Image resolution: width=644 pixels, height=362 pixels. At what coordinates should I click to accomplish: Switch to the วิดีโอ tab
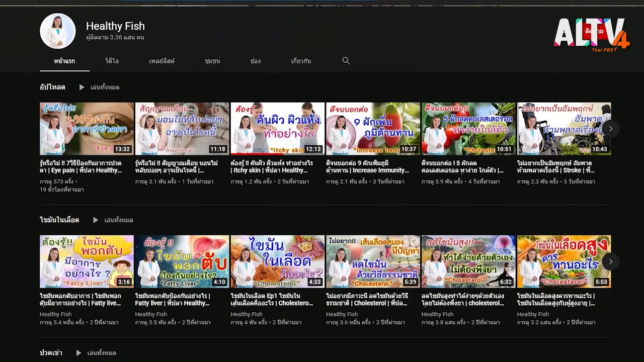(x=112, y=61)
